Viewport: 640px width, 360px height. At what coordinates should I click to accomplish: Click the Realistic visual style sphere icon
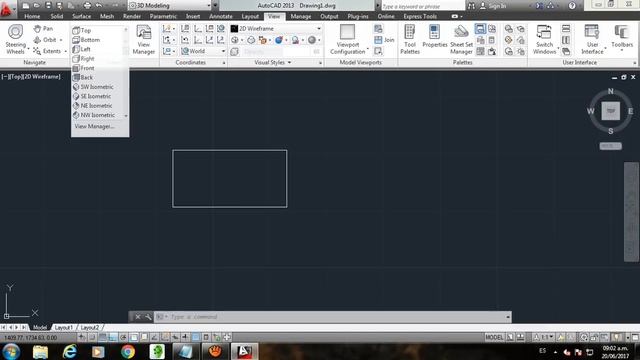279,40
